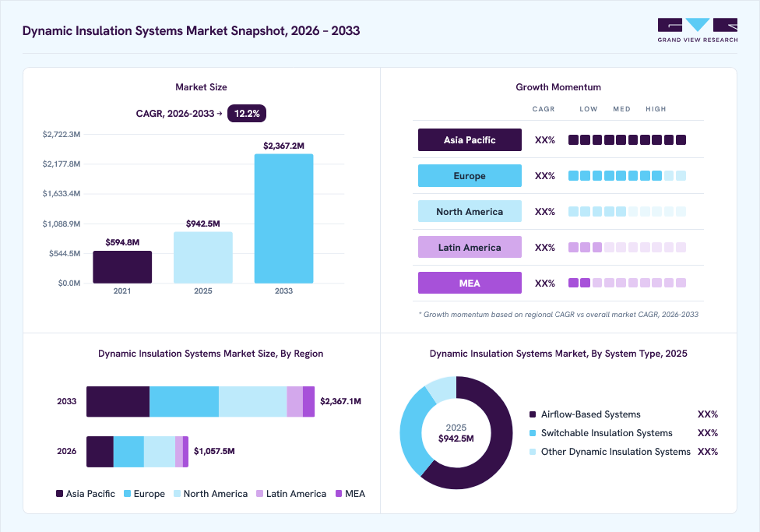This screenshot has height=532, width=760.
Task: Select the 2033 market size bar
Action: coord(283,219)
